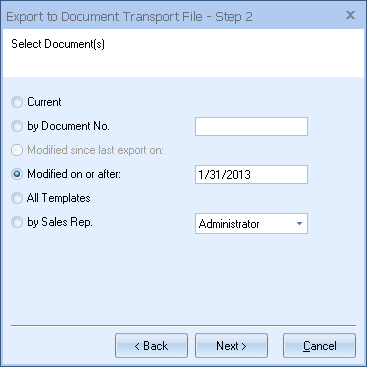The height and width of the screenshot is (367, 367).
Task: Cancel the export wizard
Action: (x=319, y=346)
